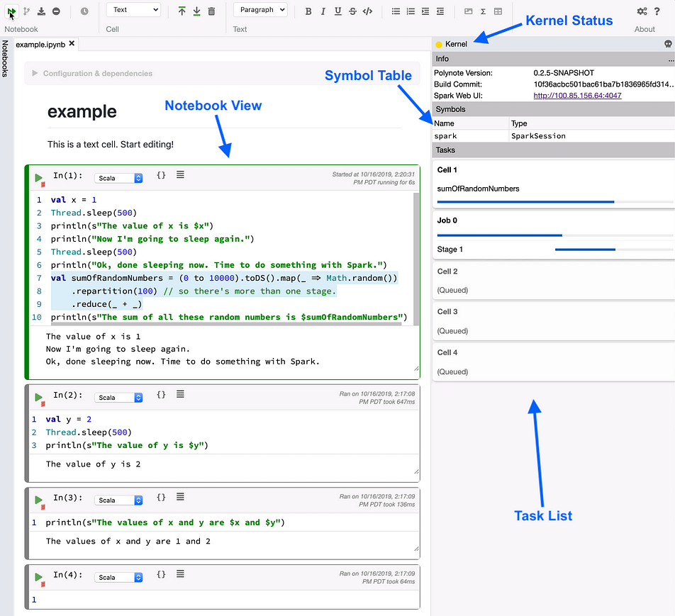The image size is (675, 616).
Task: Toggle italic formatting
Action: click(x=323, y=11)
